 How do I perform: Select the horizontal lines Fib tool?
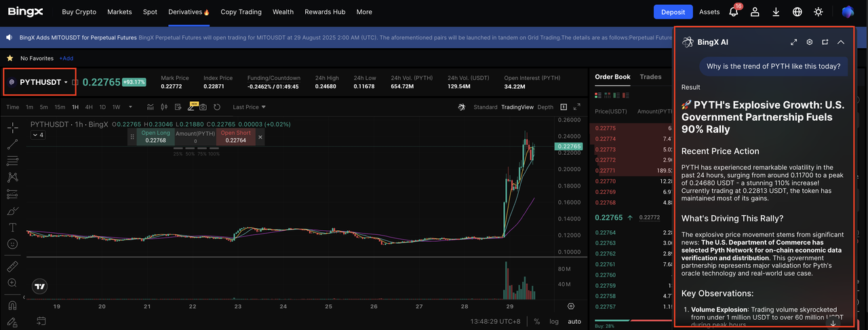(x=12, y=161)
